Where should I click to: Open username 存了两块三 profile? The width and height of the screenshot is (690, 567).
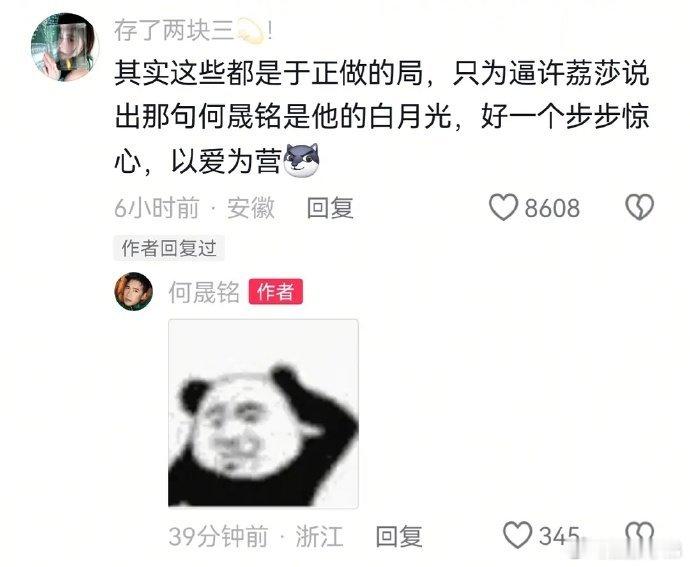click(174, 32)
